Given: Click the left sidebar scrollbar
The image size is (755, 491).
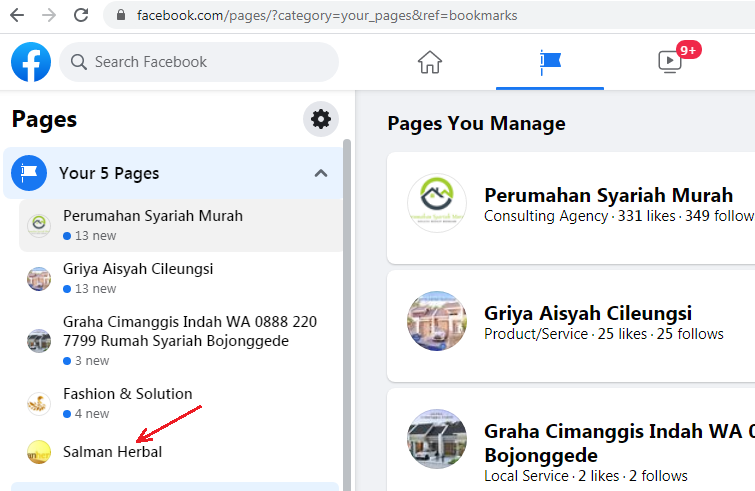Looking at the screenshot, I should pyautogui.click(x=347, y=313).
